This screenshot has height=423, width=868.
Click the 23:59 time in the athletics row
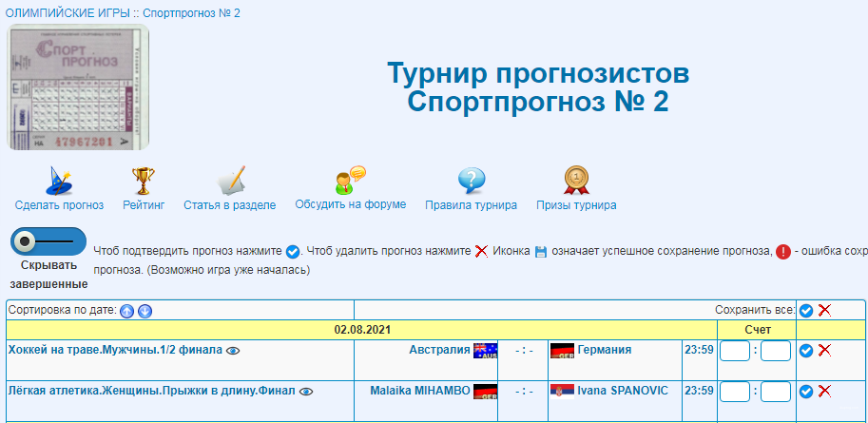(x=699, y=391)
